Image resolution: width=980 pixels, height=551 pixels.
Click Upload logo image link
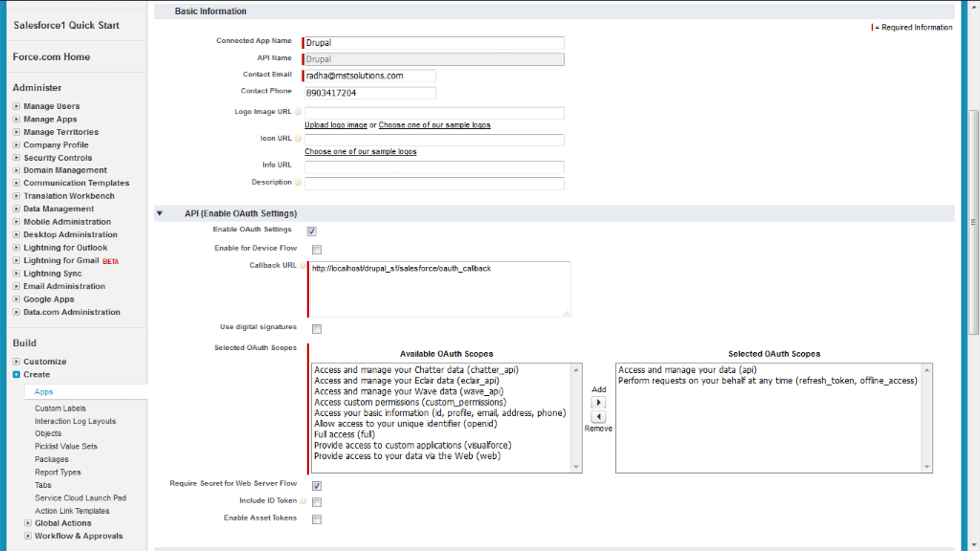(336, 125)
